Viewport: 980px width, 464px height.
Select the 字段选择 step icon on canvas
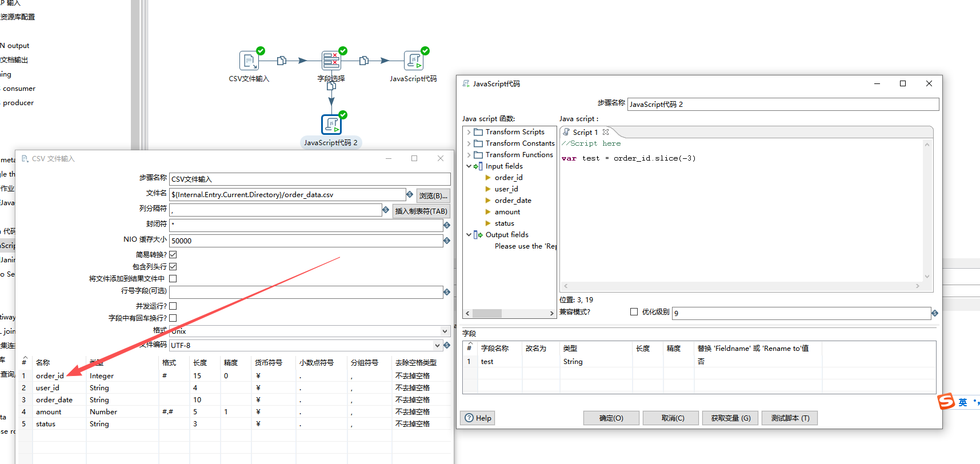[331, 61]
